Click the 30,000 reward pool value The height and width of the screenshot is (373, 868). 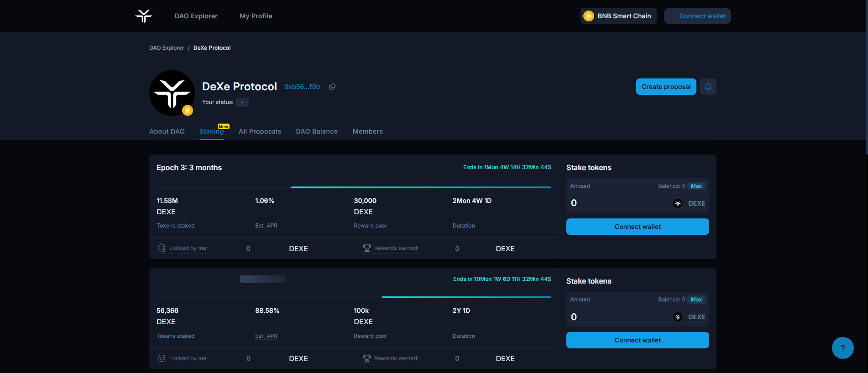(x=365, y=201)
